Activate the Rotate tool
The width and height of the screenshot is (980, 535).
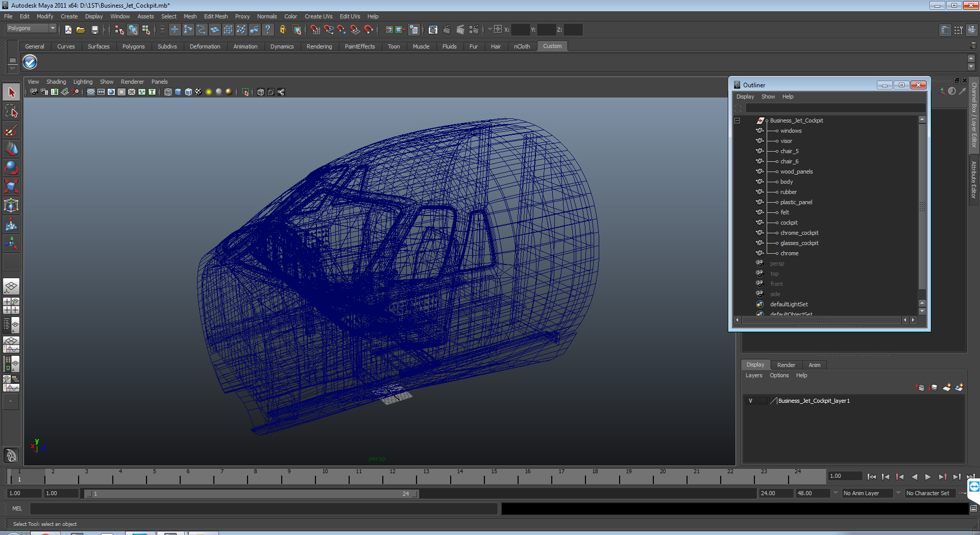[11, 167]
